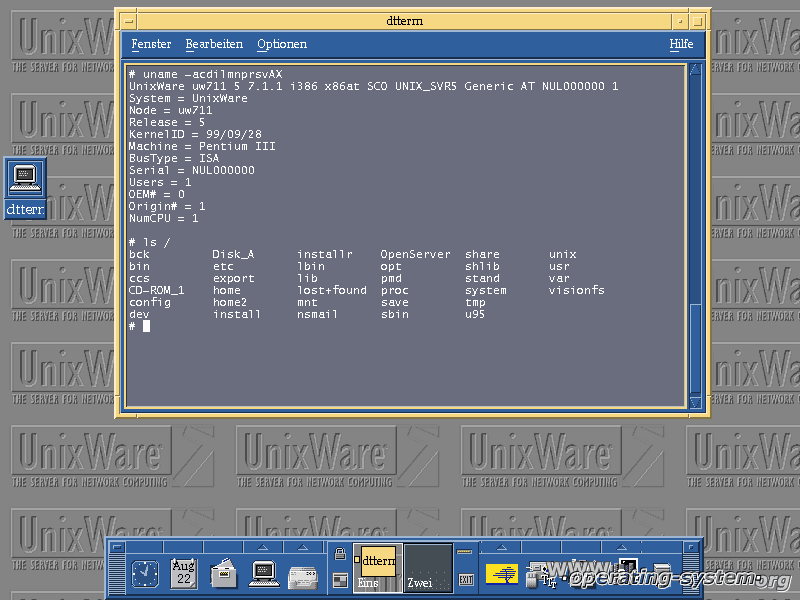Click the dtterm title bar
This screenshot has width=800, height=600.
coord(404,21)
